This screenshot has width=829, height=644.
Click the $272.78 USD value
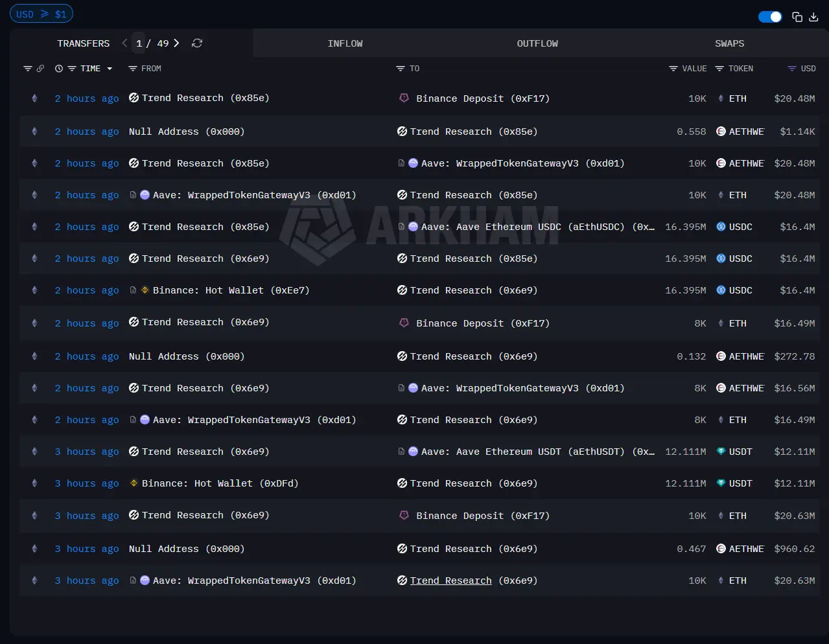(795, 356)
